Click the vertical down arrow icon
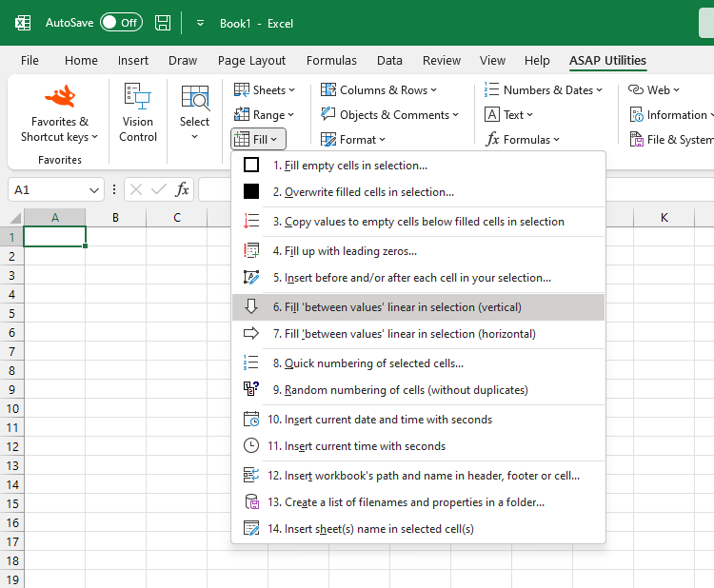714x588 pixels. click(251, 306)
